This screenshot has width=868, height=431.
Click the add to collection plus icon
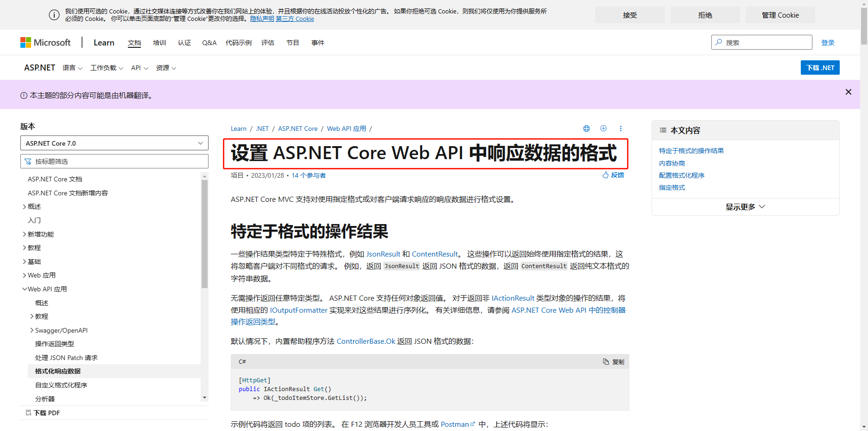[603, 129]
